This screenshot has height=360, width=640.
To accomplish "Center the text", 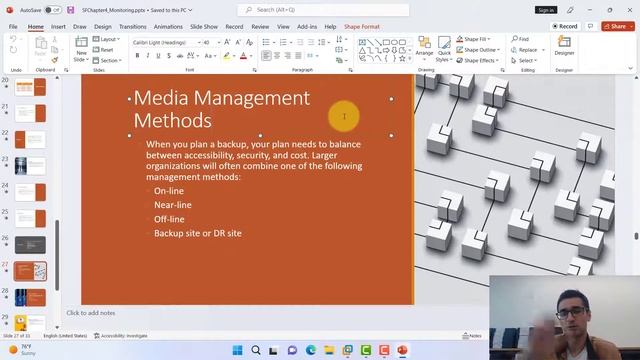I will pyautogui.click(x=277, y=56).
